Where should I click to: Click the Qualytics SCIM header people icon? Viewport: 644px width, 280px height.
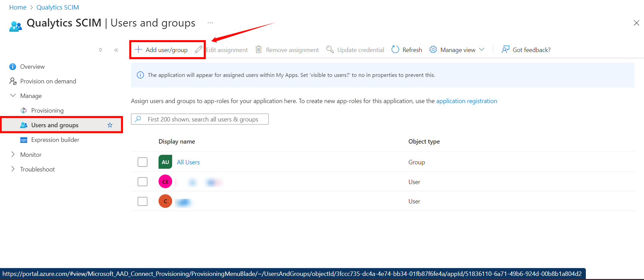pos(16,26)
